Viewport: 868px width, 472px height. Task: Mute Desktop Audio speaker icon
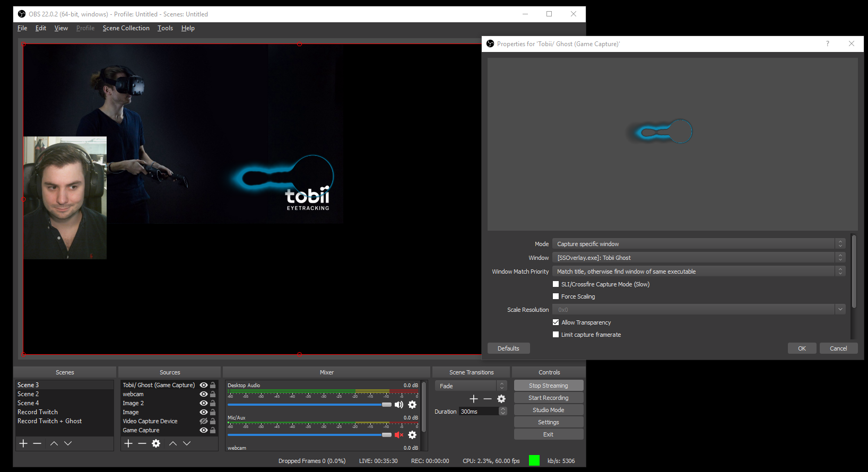point(399,405)
